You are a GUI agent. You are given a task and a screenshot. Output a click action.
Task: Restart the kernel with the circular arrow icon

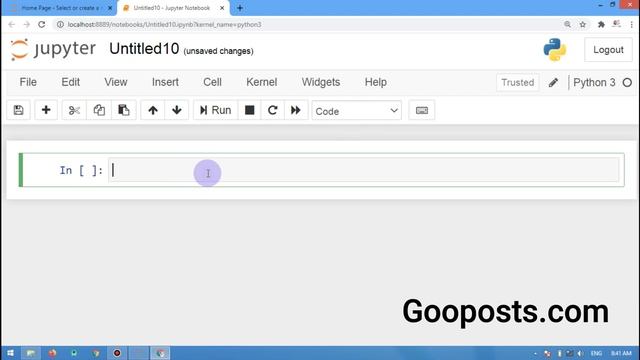click(x=273, y=110)
